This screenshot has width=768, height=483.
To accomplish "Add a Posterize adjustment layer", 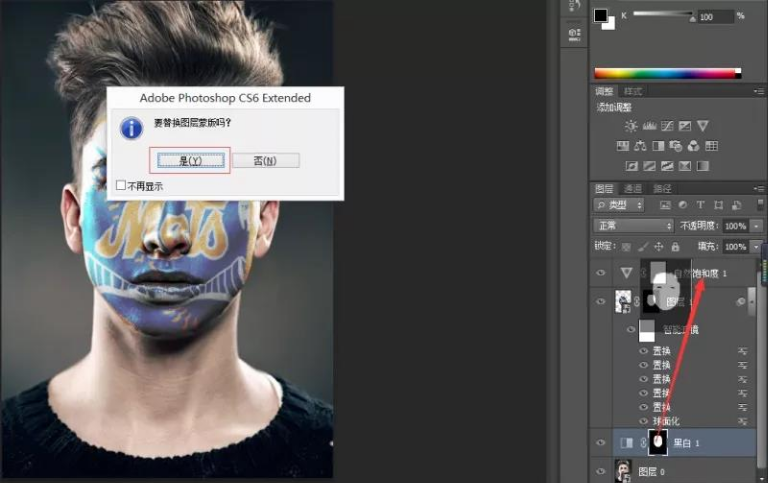I will [x=649, y=166].
